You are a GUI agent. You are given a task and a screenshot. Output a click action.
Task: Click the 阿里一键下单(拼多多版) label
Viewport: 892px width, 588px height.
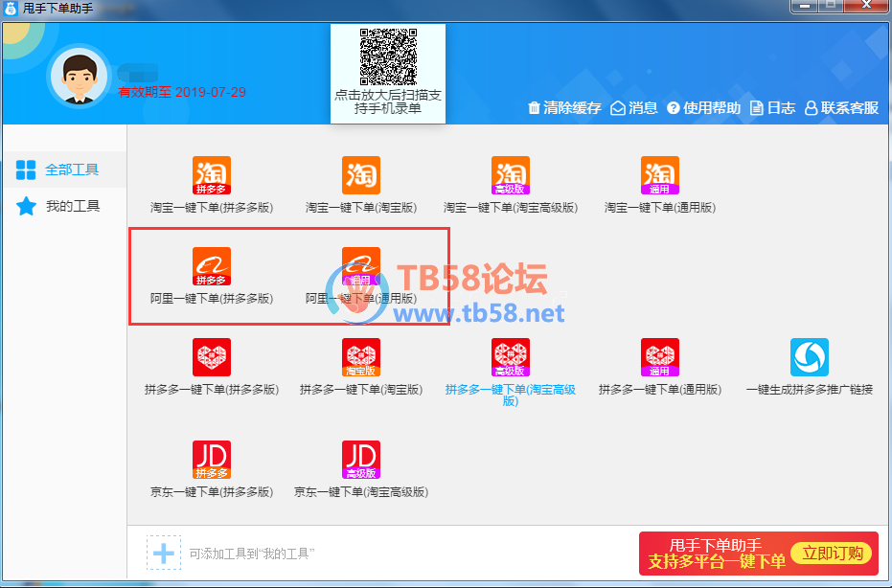tap(212, 299)
